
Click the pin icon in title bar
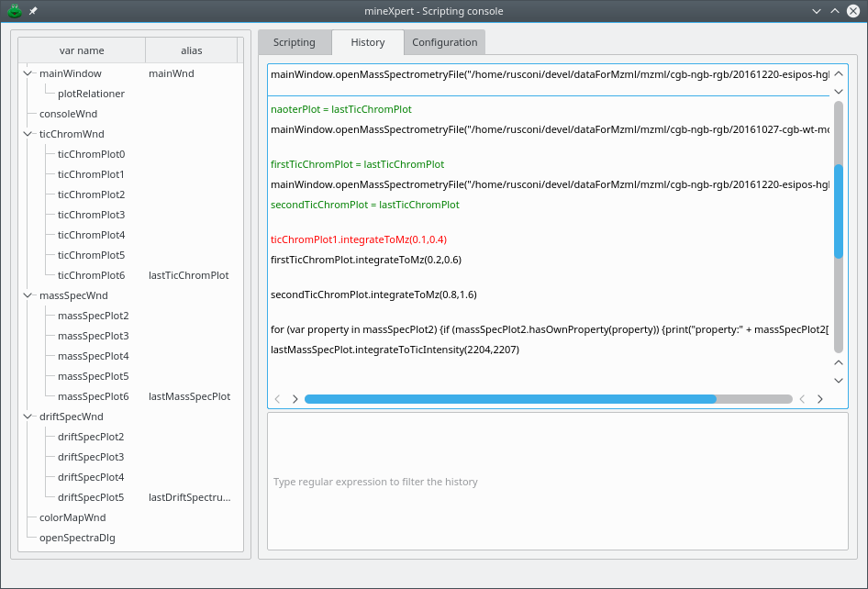pyautogui.click(x=33, y=11)
